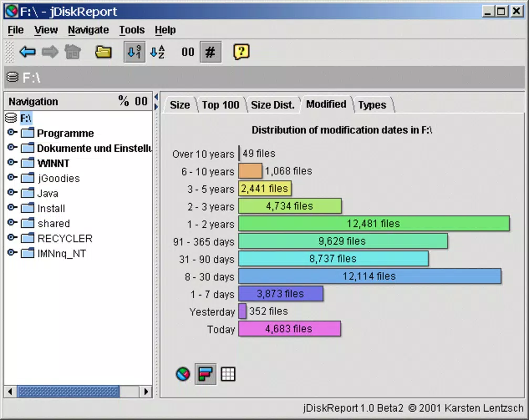Screen dimensions: 529x420
Task: Expand the Dokumente und Einstellungen folder
Action: [x=12, y=148]
